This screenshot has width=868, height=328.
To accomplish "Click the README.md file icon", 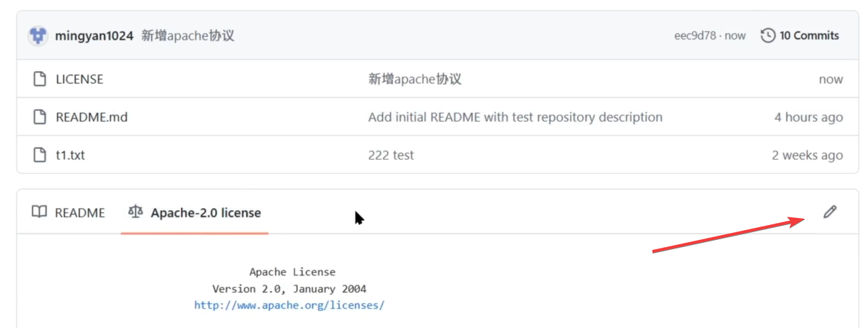I will [40, 117].
